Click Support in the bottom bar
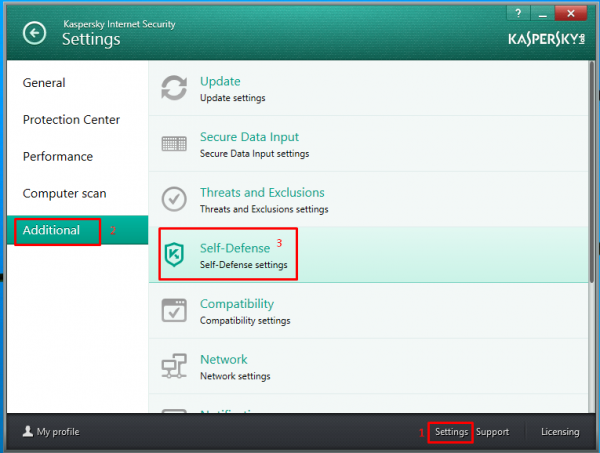The image size is (600, 453). pyautogui.click(x=492, y=432)
